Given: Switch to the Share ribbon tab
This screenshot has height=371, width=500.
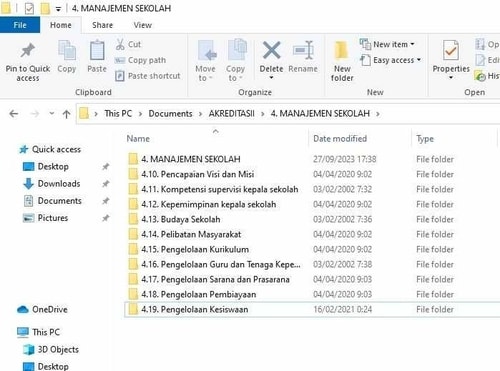Looking at the screenshot, I should coord(103,25).
